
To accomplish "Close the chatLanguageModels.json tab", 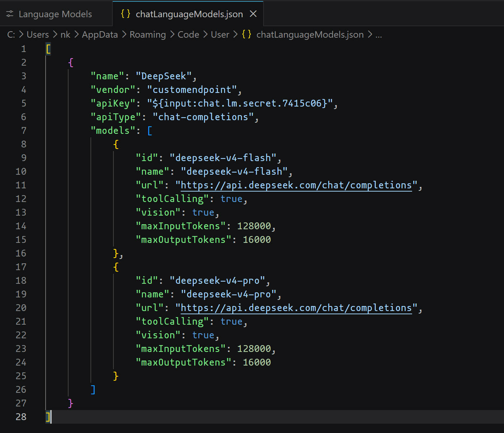I will point(253,14).
